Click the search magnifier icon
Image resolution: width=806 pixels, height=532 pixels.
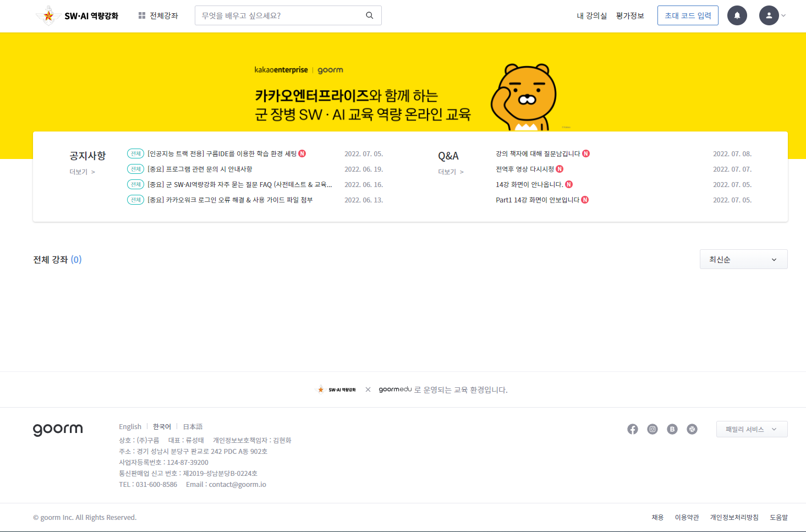(x=370, y=15)
